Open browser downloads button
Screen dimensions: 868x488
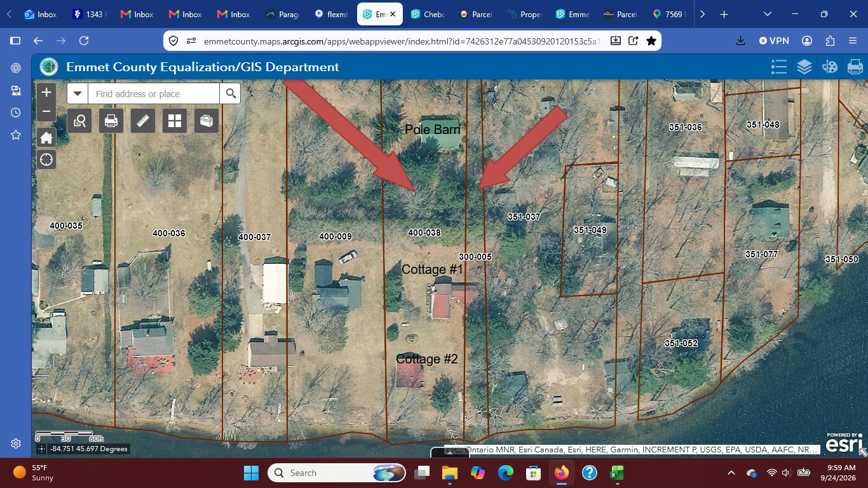pyautogui.click(x=740, y=41)
